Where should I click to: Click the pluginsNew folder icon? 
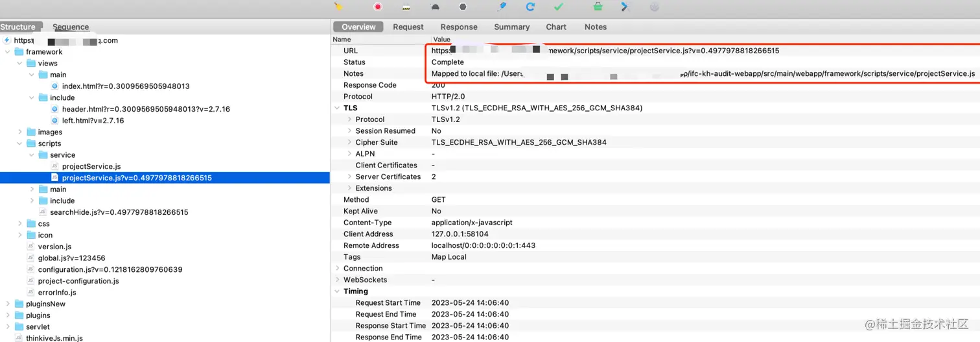pyautogui.click(x=19, y=304)
